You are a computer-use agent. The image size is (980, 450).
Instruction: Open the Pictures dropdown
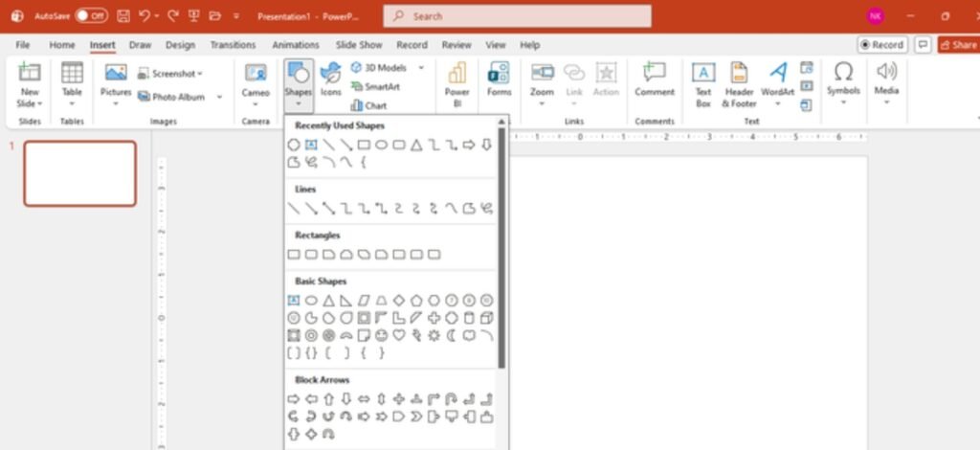[x=116, y=103]
